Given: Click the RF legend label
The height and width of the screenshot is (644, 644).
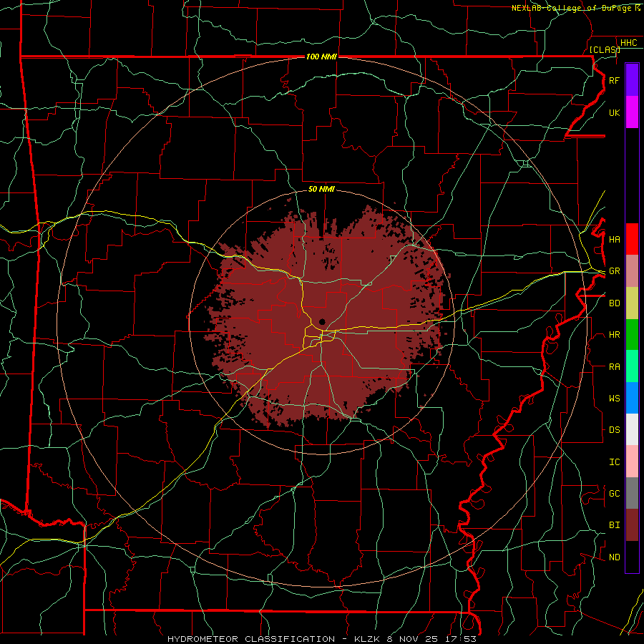Looking at the screenshot, I should point(614,80).
